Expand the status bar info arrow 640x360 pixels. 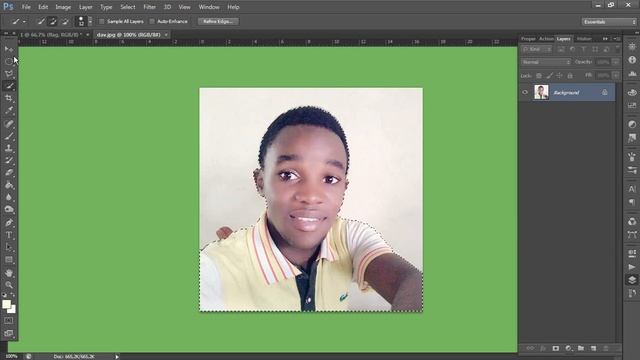[117, 357]
